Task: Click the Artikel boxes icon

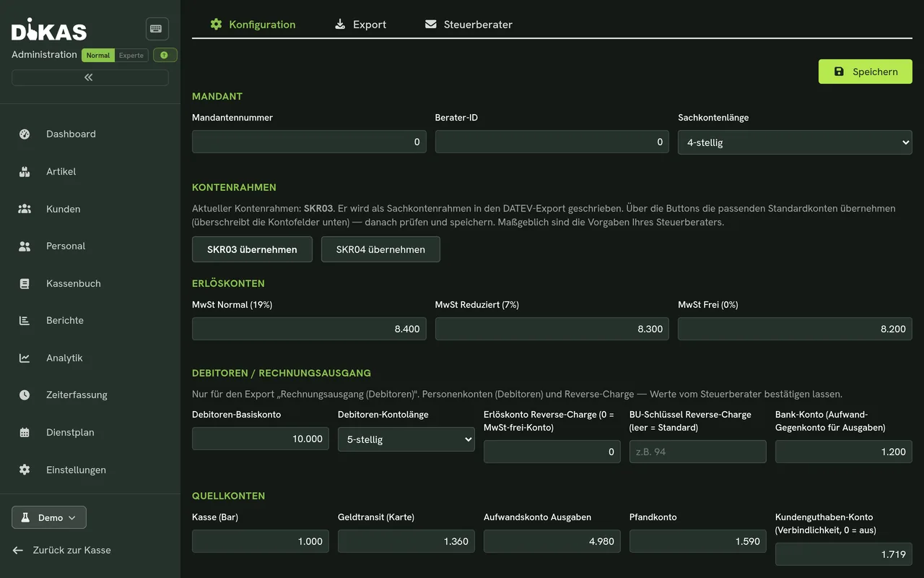Action: click(25, 171)
